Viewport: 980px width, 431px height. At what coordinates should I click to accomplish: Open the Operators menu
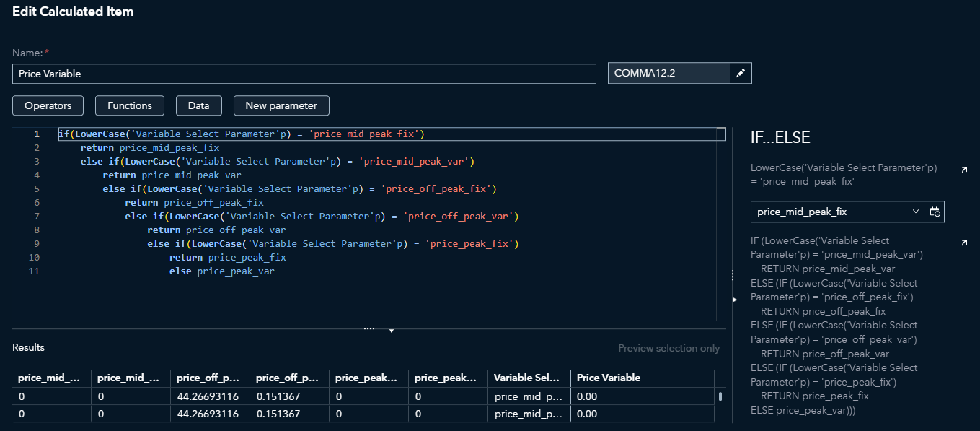48,105
